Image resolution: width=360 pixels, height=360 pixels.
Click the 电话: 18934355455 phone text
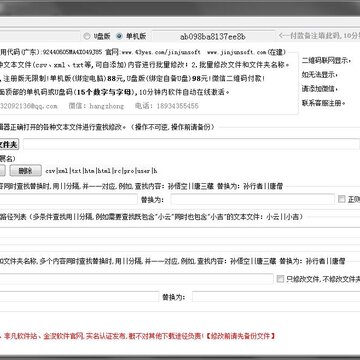(x=167, y=106)
